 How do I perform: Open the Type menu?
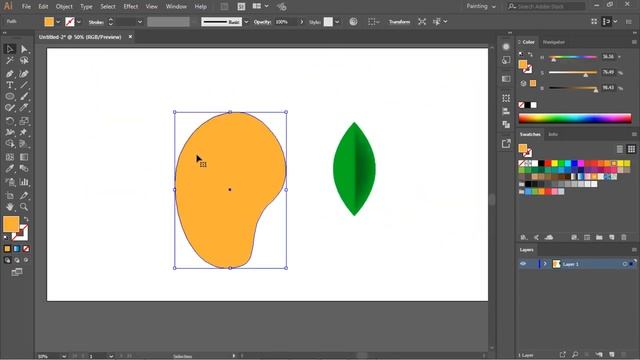[86, 7]
